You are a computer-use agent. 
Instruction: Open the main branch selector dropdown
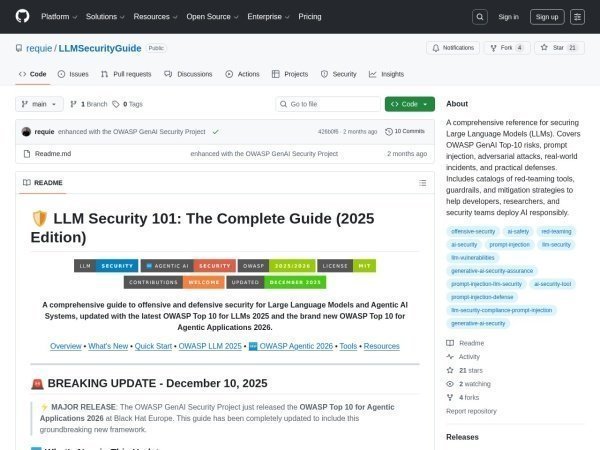click(x=39, y=104)
